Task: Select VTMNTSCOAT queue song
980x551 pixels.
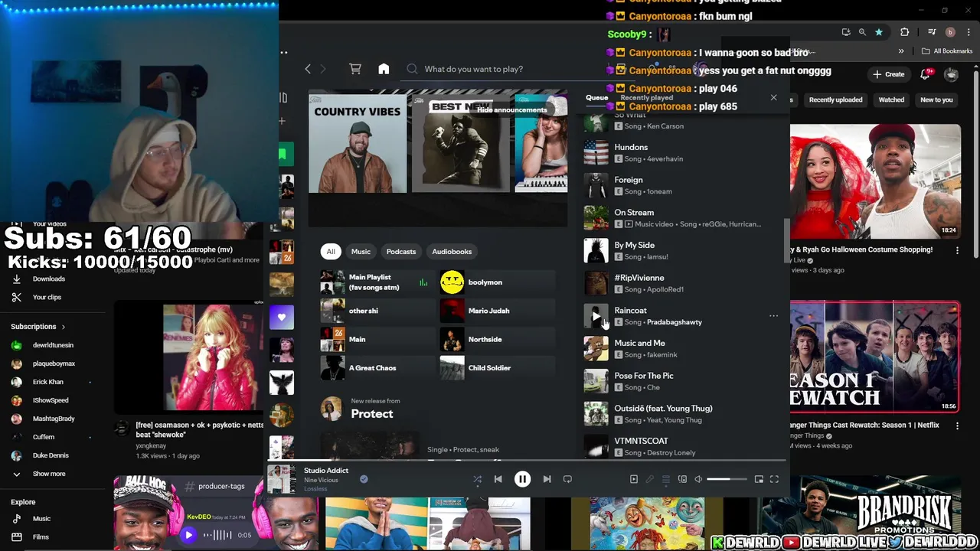Action: (681, 446)
